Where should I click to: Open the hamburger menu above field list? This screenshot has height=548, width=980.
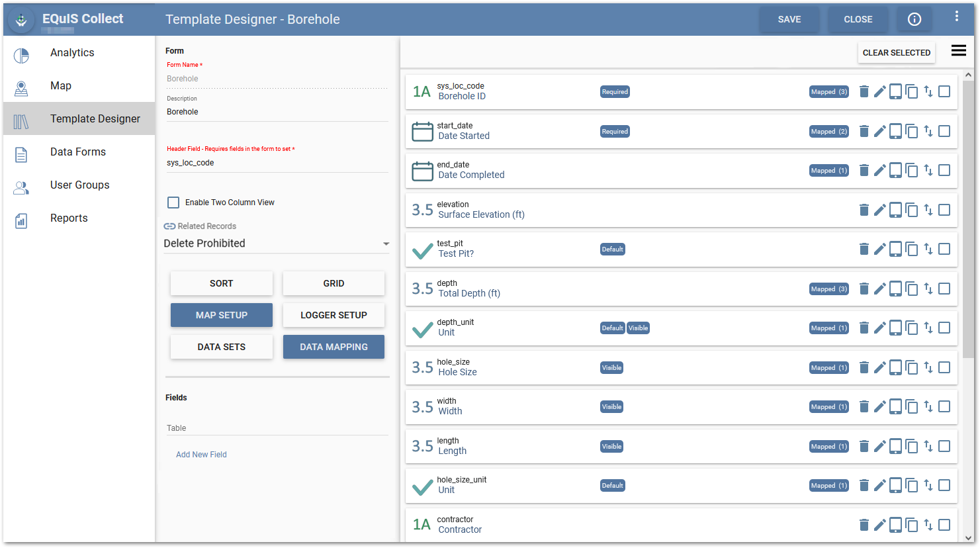(x=958, y=50)
